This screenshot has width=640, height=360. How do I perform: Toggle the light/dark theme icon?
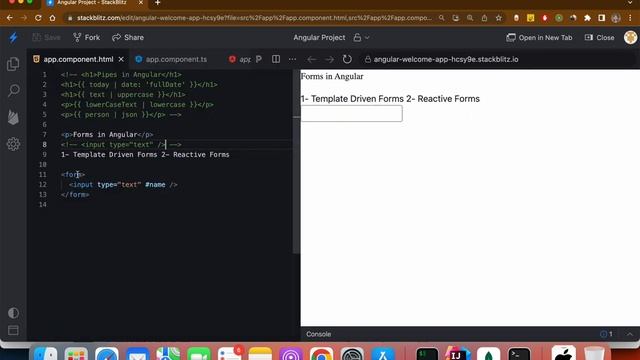13,313
